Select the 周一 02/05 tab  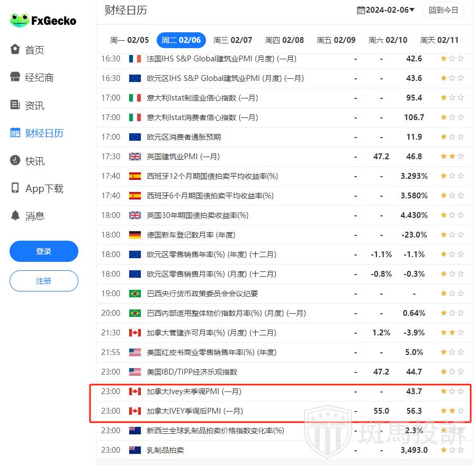pos(129,40)
